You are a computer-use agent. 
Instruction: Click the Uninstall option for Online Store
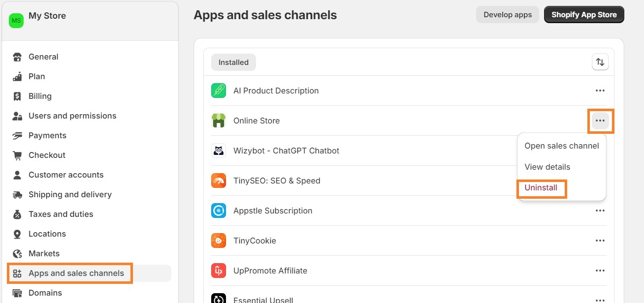point(540,187)
